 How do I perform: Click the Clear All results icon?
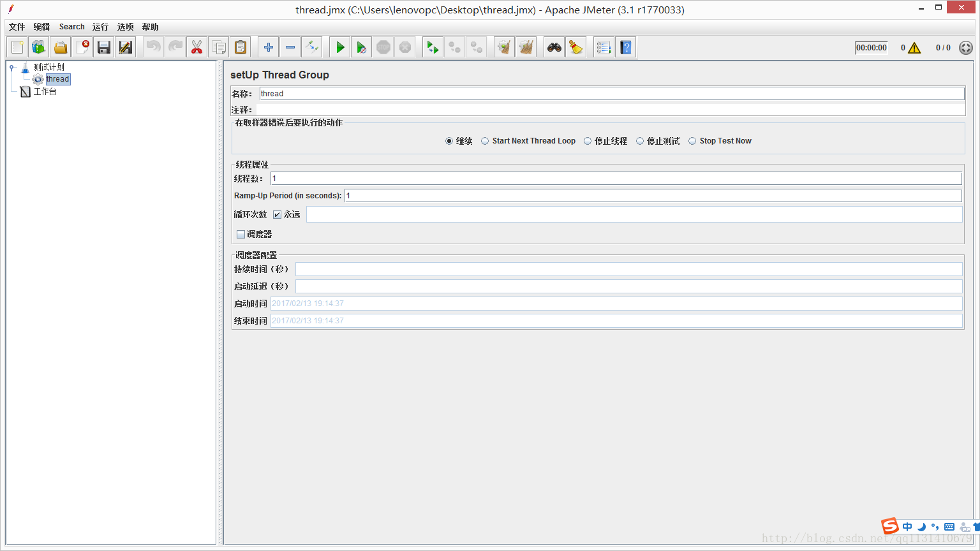coord(526,47)
